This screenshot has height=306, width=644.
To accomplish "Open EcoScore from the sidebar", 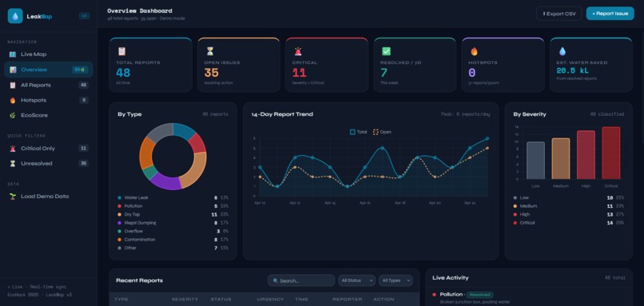I will tap(49, 115).
